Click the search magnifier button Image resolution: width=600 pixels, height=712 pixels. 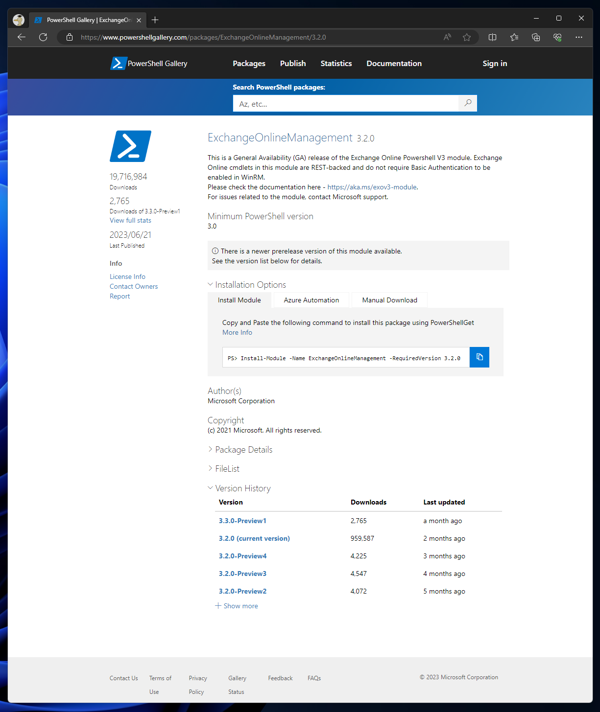point(467,103)
